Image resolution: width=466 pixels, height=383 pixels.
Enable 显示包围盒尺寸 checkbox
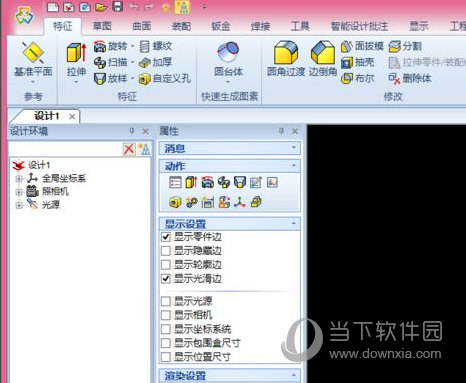[x=166, y=343]
